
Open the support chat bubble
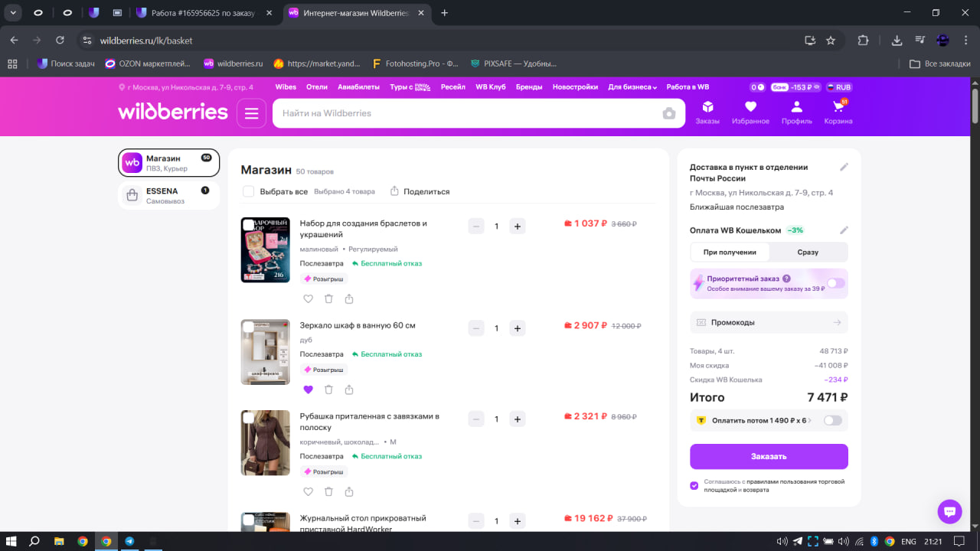[949, 511]
